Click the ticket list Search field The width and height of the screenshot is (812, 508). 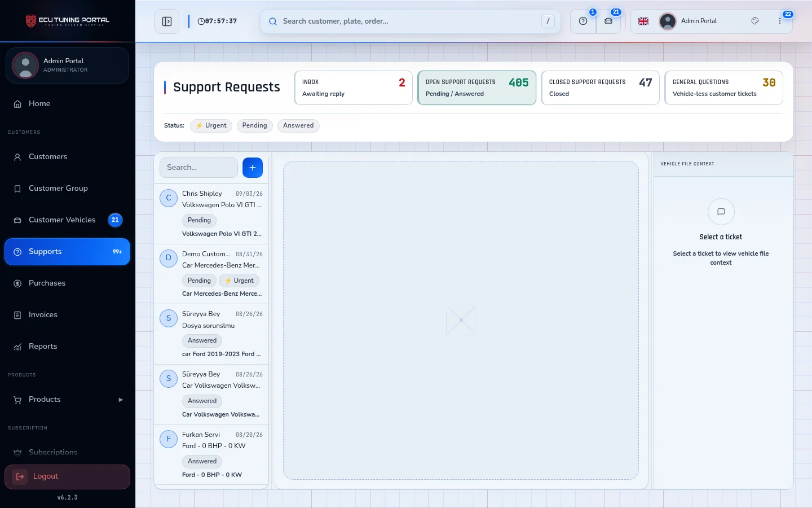[199, 168]
